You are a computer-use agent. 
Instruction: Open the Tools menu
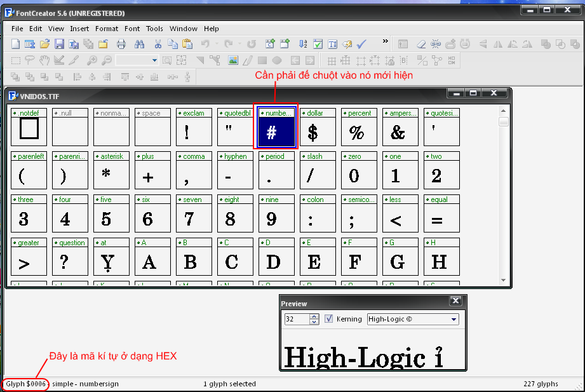(x=154, y=29)
